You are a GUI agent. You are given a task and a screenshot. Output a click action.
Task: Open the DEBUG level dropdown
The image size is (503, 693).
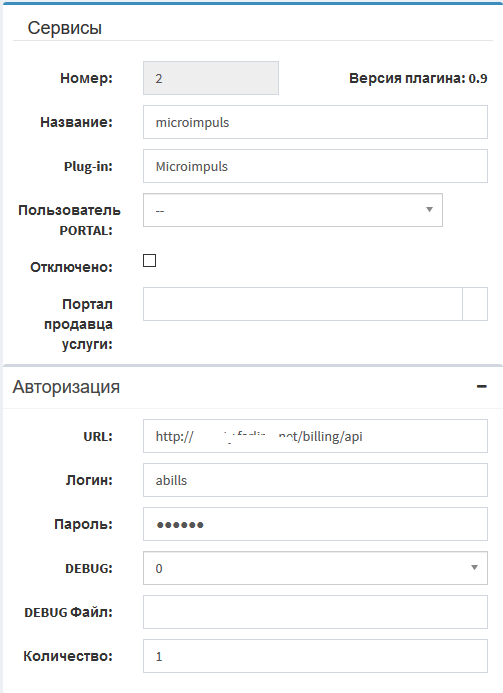[315, 568]
